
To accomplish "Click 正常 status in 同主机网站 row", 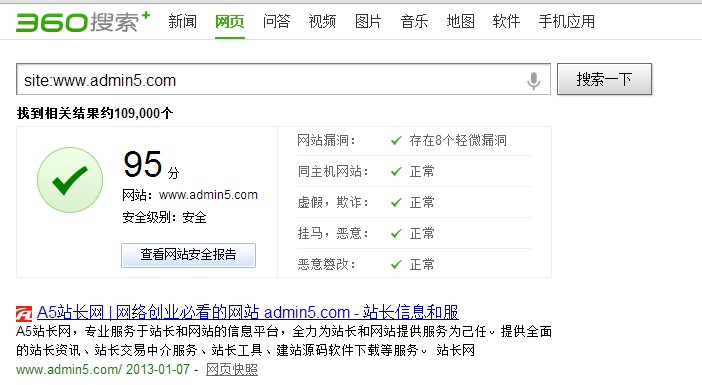I will click(x=422, y=171).
